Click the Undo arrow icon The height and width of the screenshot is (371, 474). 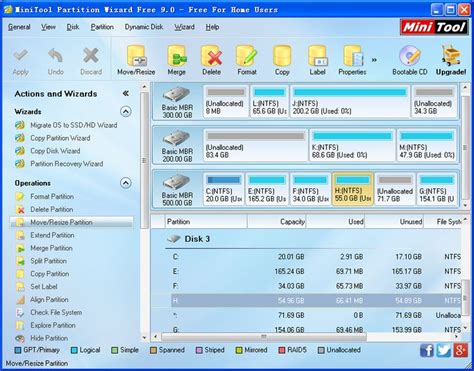[55, 55]
